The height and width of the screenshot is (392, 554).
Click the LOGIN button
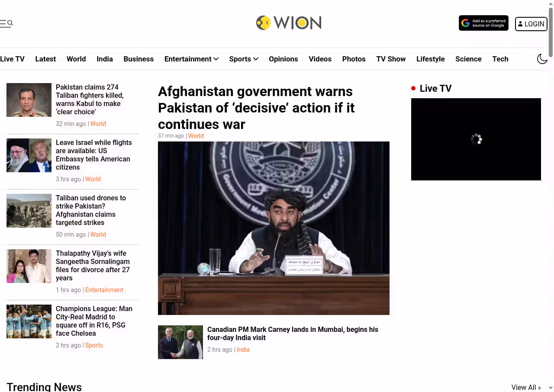pos(531,24)
